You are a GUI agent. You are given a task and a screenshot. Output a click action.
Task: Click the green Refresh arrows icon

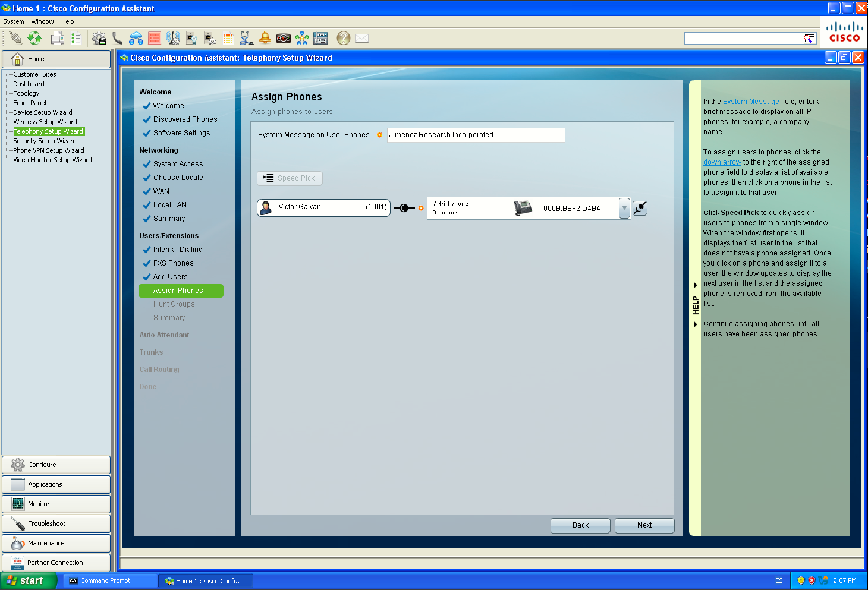pyautogui.click(x=35, y=39)
